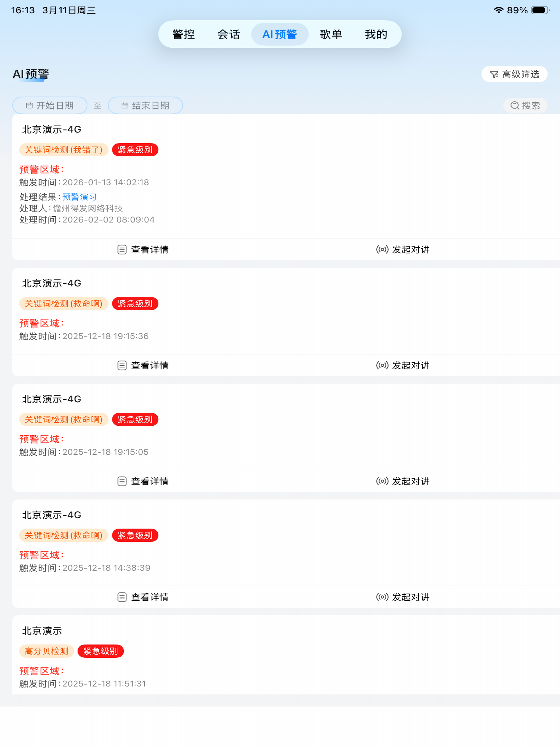Open the 我的 tab
Viewport: 560px width, 747px height.
pos(376,34)
